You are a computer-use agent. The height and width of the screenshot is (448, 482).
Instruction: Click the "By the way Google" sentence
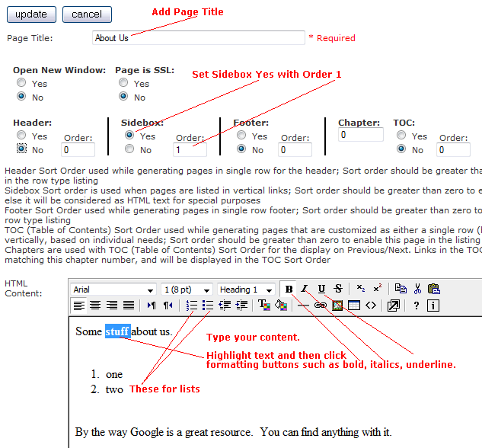[x=233, y=432]
